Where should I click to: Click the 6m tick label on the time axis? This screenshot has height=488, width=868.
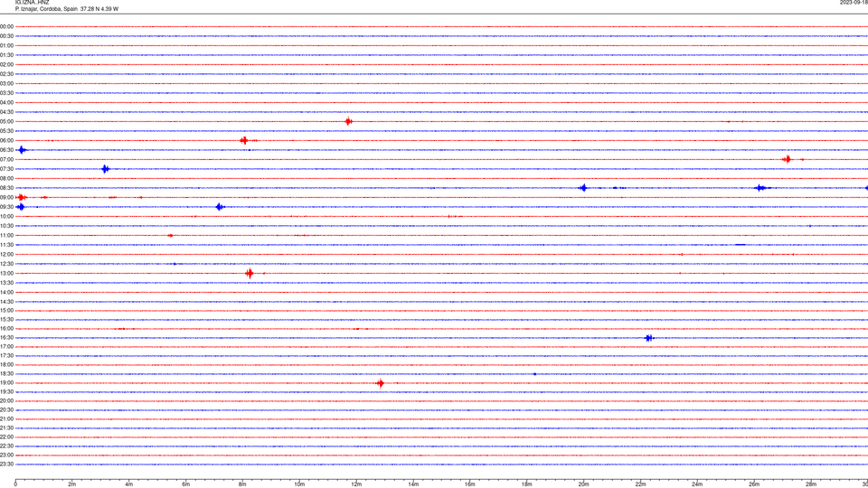point(185,484)
